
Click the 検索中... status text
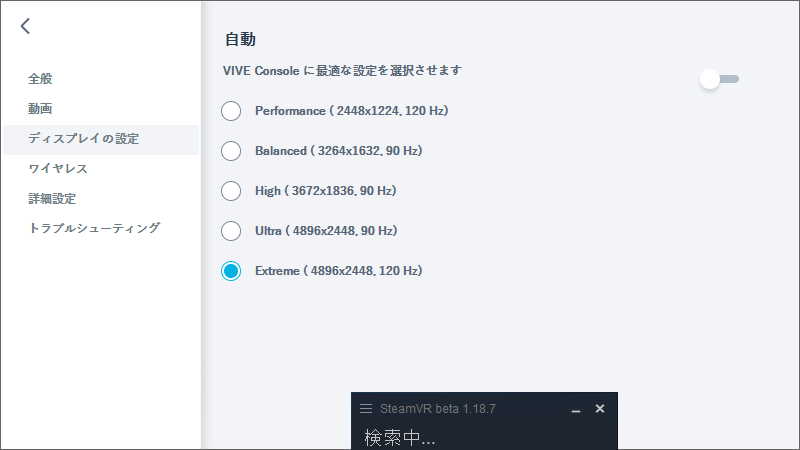399,438
